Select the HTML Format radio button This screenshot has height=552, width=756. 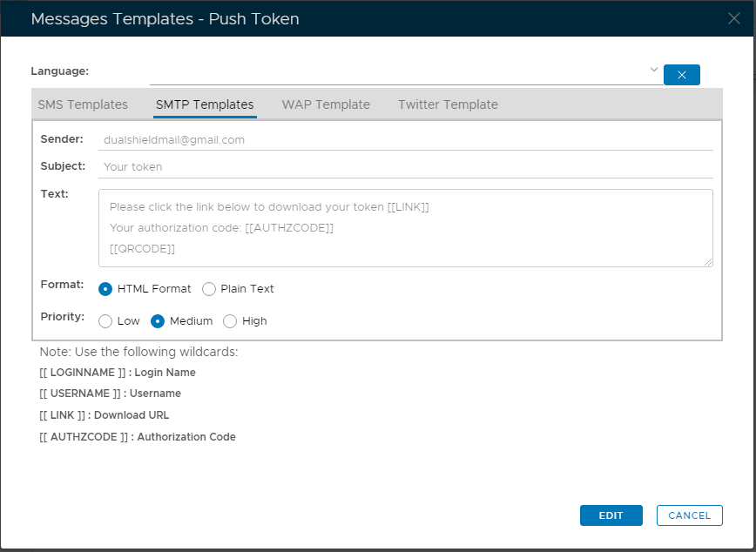105,289
